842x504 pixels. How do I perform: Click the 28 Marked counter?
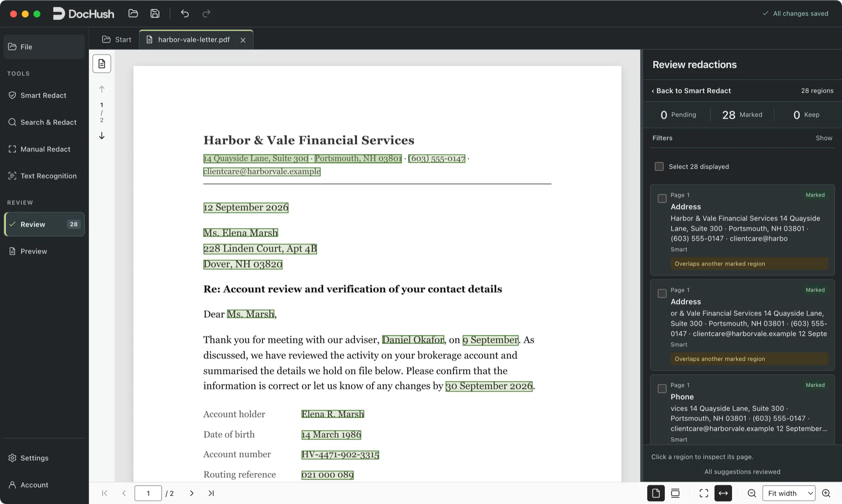point(742,115)
